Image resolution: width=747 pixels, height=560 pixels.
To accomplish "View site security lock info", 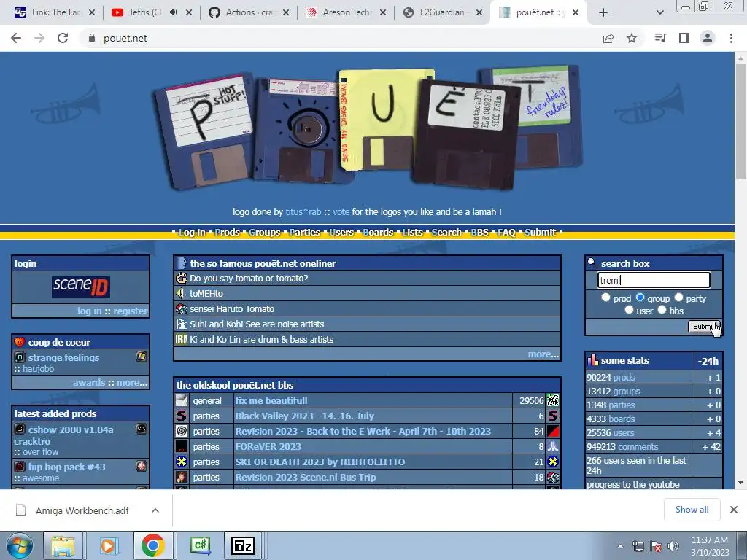I will (92, 38).
